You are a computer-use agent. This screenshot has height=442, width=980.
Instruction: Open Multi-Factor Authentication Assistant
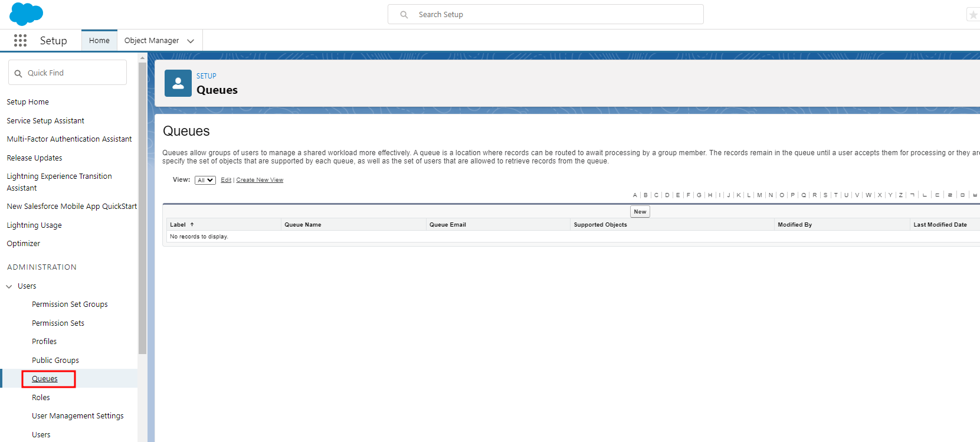69,139
